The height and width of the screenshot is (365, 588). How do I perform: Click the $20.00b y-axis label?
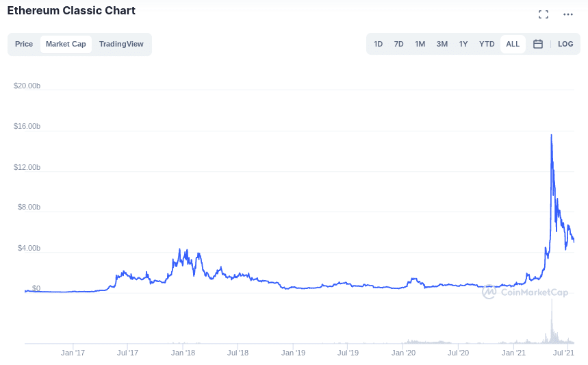click(x=27, y=86)
